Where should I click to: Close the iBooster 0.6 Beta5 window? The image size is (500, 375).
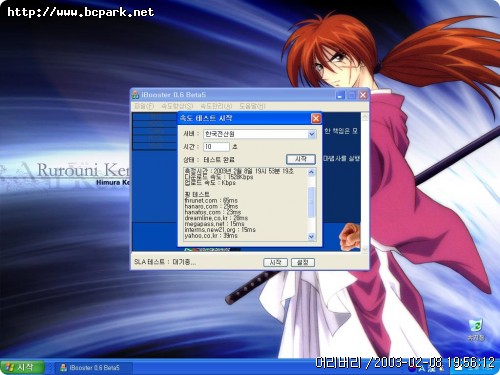tap(363, 95)
